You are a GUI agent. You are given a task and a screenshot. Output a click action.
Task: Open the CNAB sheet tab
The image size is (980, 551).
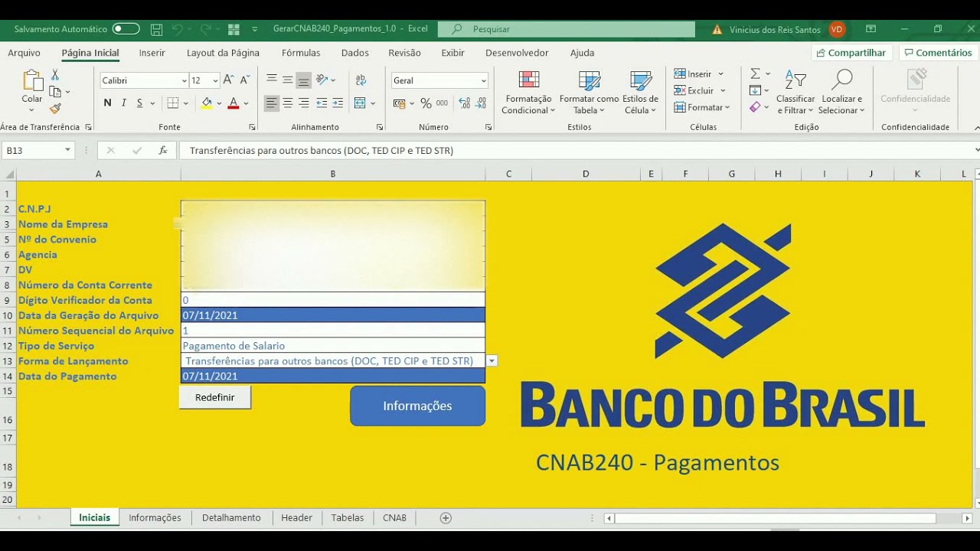click(394, 518)
